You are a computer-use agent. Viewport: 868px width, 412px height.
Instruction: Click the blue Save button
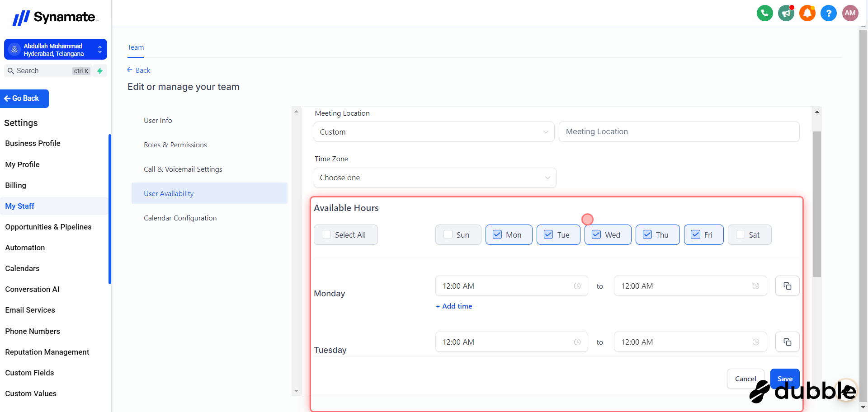(x=784, y=379)
